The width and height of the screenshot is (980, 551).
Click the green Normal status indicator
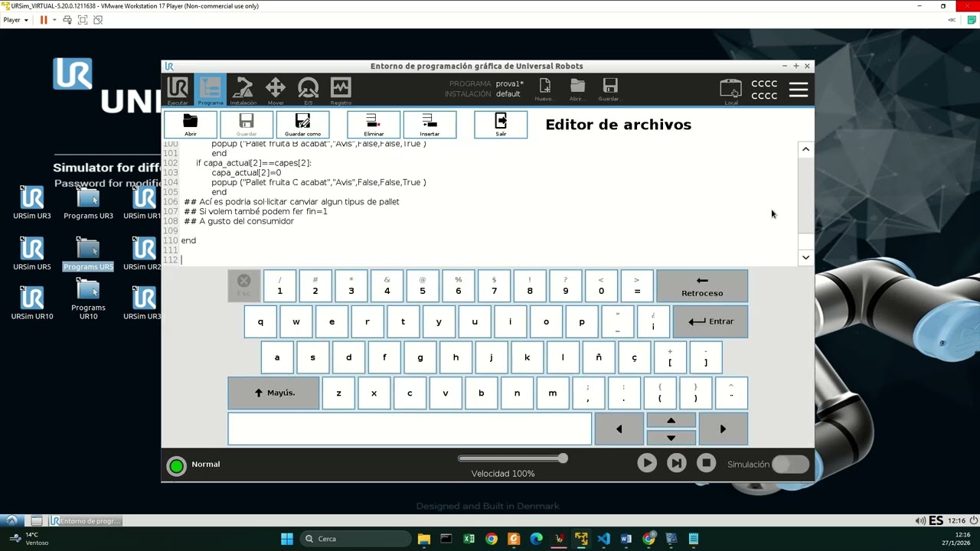pyautogui.click(x=177, y=465)
